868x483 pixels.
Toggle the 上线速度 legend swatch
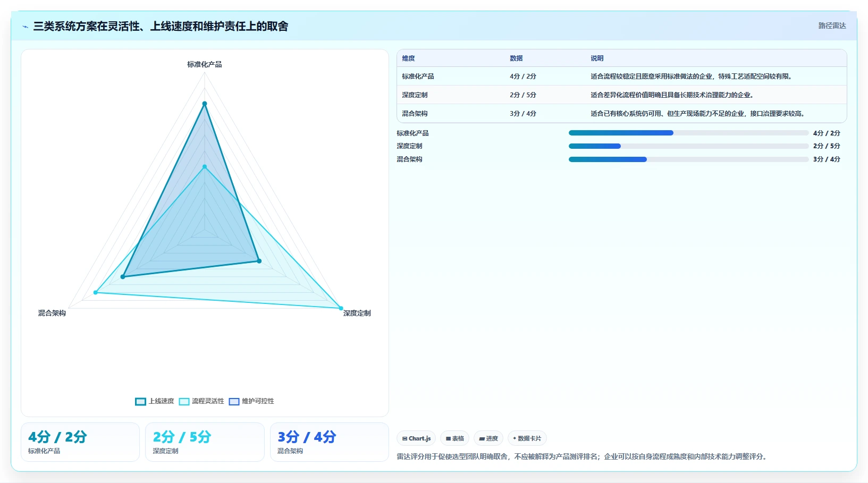point(140,401)
